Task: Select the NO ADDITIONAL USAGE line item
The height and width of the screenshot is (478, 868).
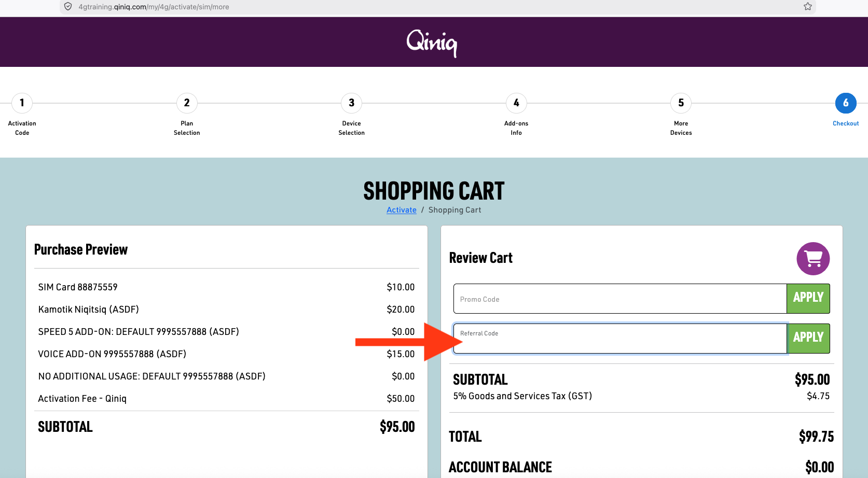Action: [226, 376]
